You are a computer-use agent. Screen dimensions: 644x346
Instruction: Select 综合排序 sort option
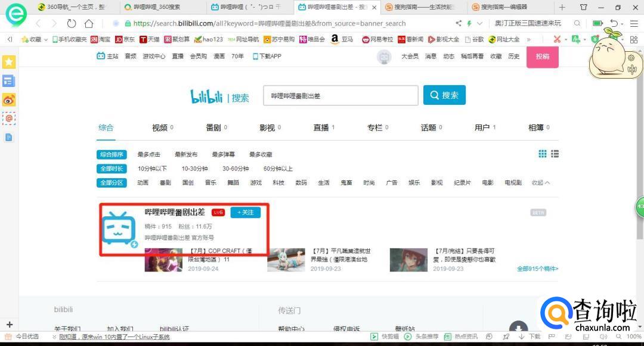(x=112, y=155)
